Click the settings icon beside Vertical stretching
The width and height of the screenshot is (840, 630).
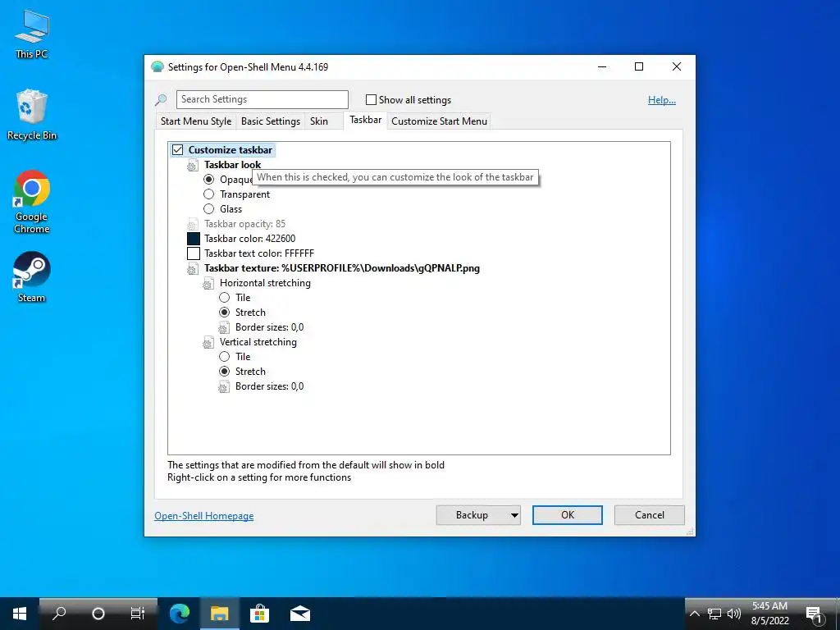click(208, 342)
